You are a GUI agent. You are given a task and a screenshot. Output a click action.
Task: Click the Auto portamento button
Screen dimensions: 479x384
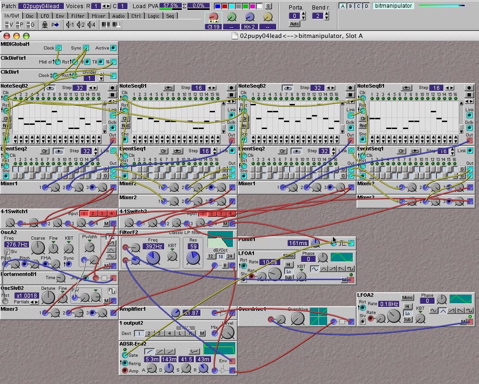point(294,24)
